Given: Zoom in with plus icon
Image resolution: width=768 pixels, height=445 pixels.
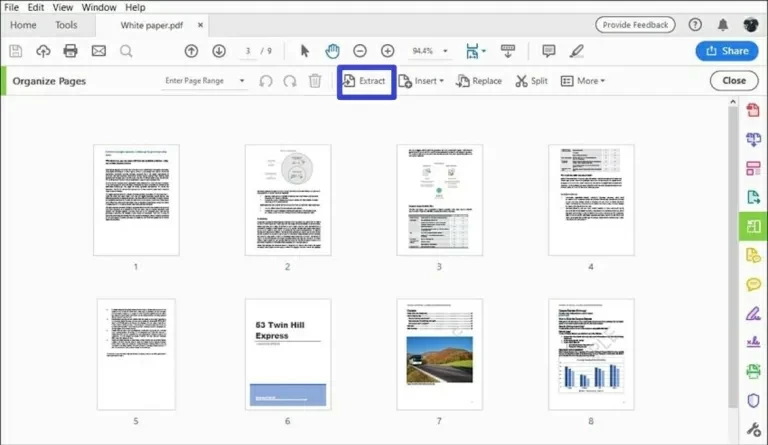Looking at the screenshot, I should pyautogui.click(x=387, y=51).
